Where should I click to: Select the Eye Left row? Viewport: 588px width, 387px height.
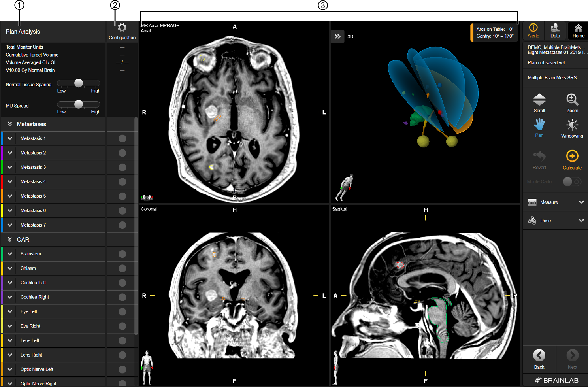pyautogui.click(x=53, y=311)
